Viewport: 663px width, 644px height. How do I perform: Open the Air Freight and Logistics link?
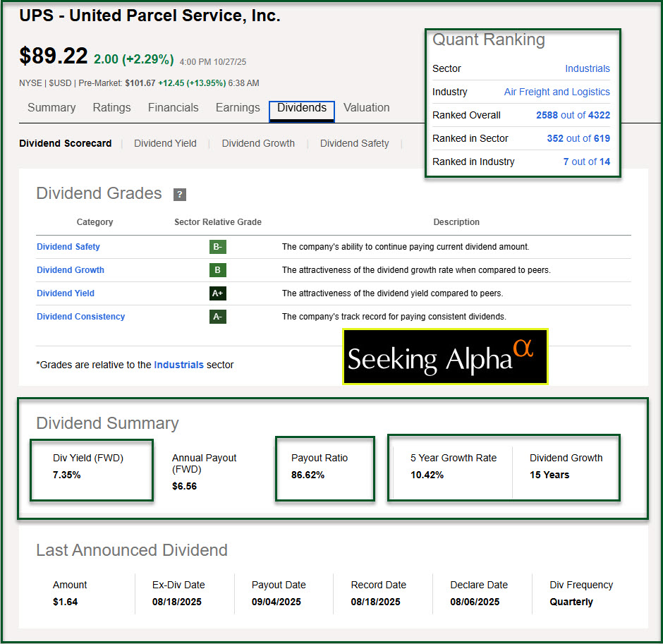[x=556, y=92]
